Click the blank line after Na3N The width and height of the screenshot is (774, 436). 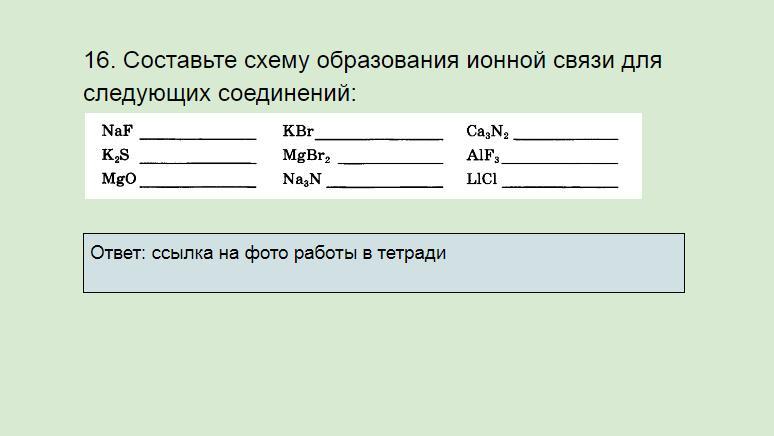coord(385,184)
